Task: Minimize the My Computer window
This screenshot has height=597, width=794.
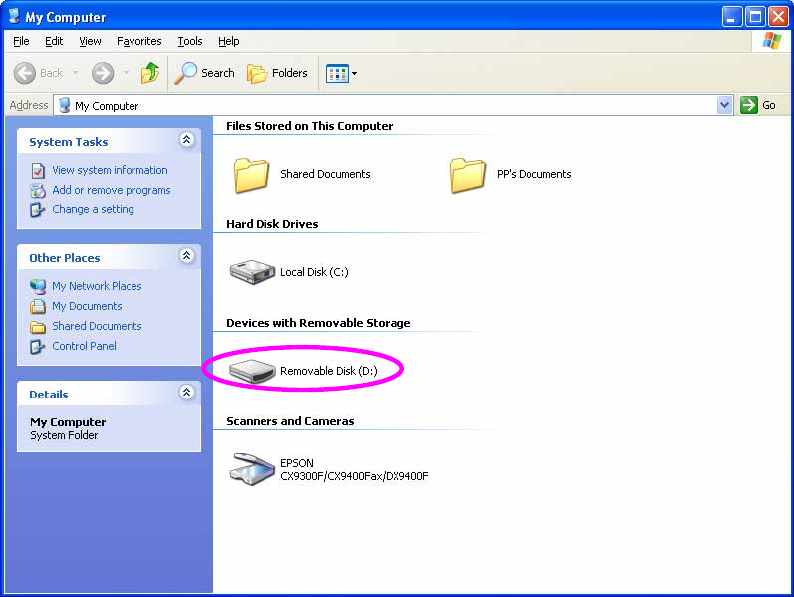Action: point(731,17)
